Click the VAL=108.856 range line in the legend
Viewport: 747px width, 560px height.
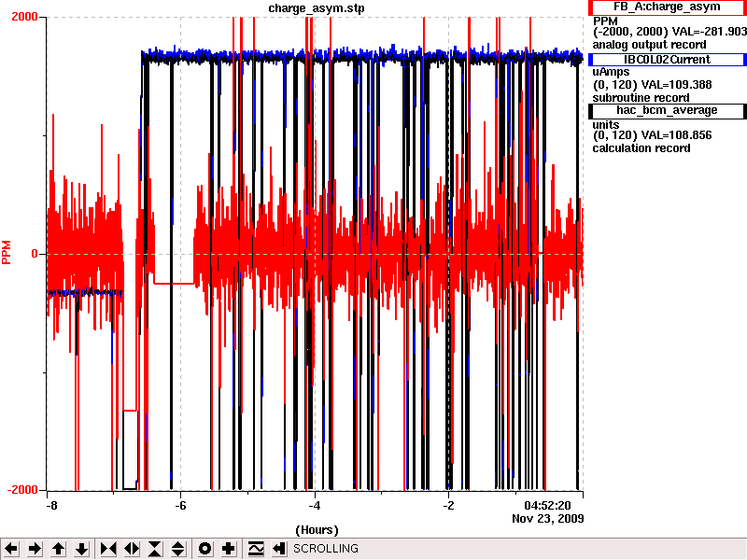(x=652, y=135)
